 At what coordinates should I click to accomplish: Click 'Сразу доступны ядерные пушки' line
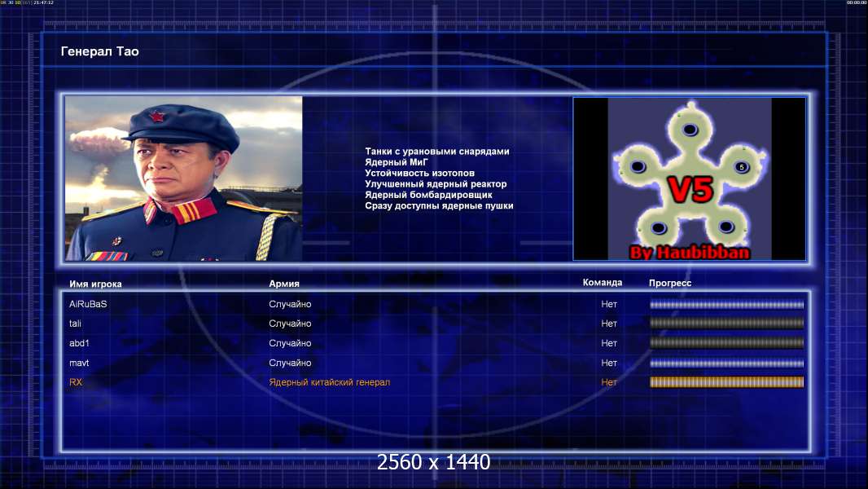(x=439, y=205)
